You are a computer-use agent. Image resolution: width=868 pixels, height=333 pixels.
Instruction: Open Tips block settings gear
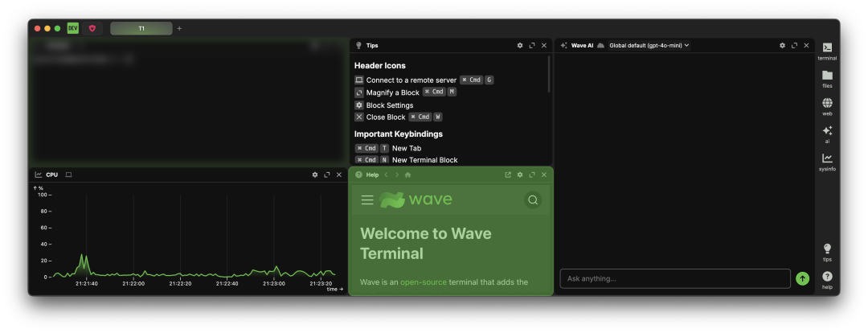pyautogui.click(x=520, y=45)
